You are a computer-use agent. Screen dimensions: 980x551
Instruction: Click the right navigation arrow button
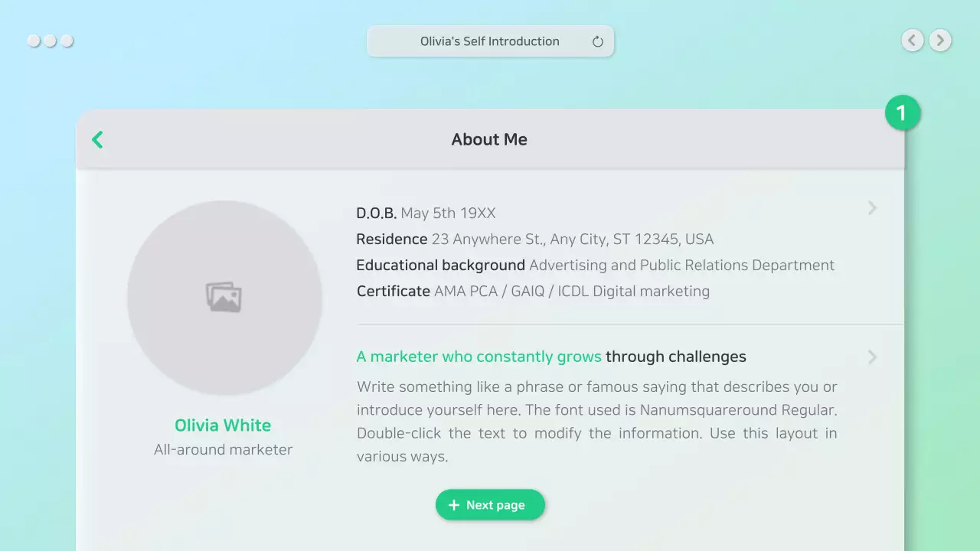pyautogui.click(x=940, y=40)
